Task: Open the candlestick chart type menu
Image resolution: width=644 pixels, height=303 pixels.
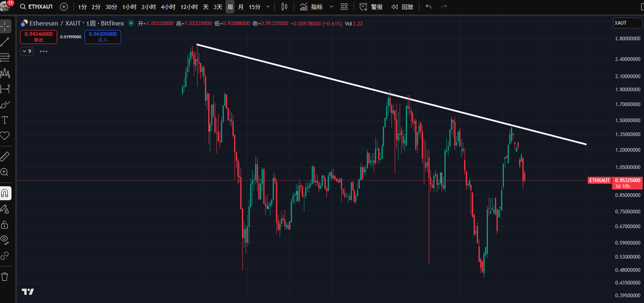Action: coord(284,7)
